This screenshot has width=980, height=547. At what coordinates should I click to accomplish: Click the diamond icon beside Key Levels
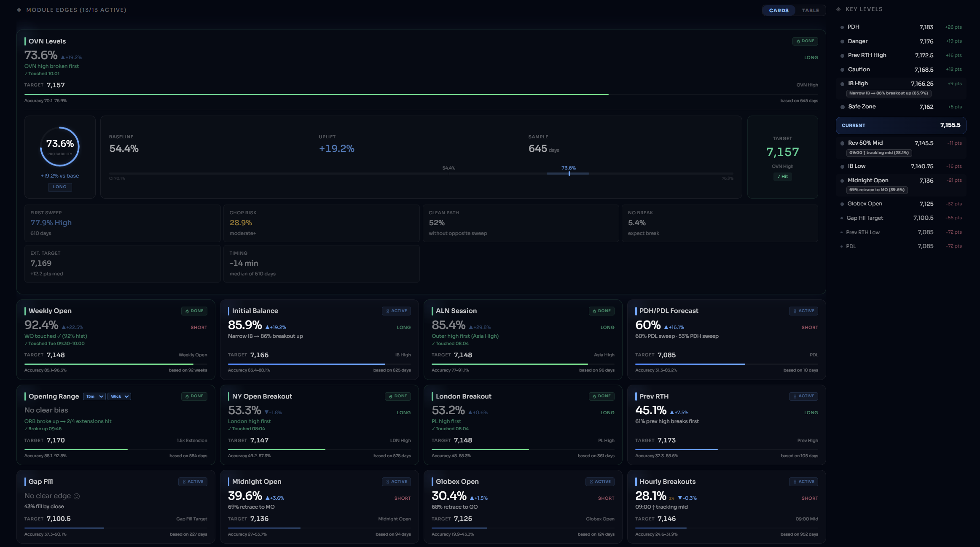[838, 9]
